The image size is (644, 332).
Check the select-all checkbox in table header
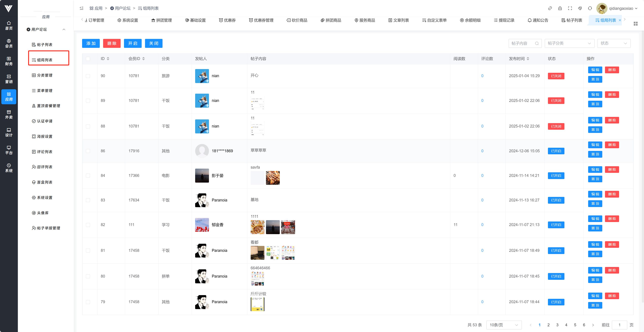pyautogui.click(x=88, y=59)
